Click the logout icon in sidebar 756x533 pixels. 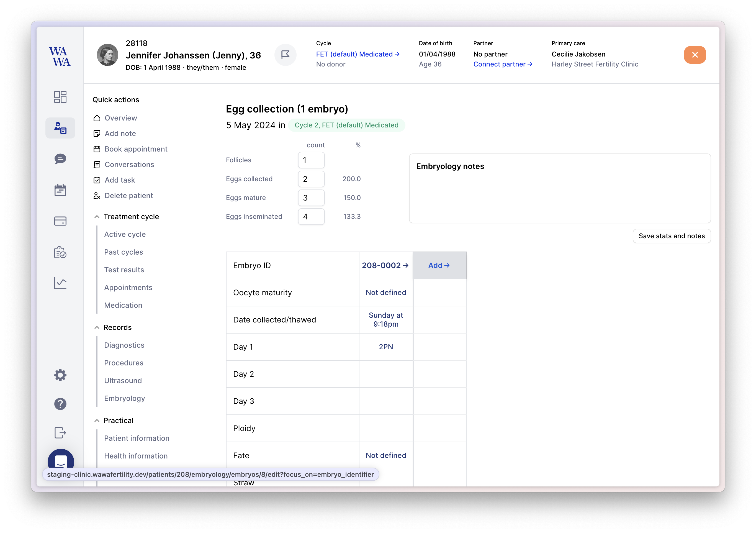(x=60, y=432)
